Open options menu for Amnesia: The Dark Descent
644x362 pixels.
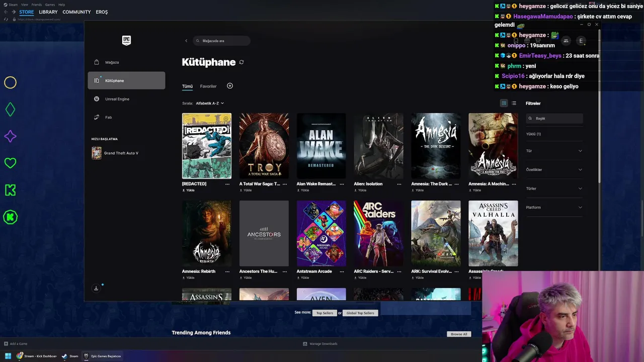coord(457,184)
